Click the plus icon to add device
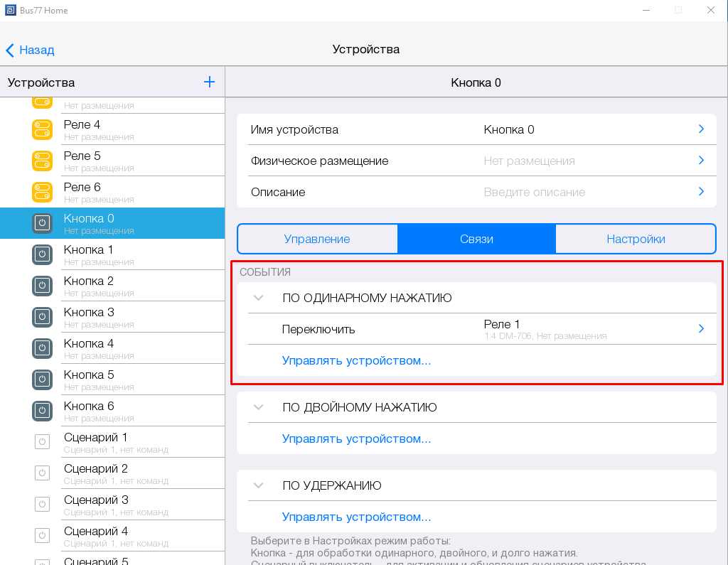 click(x=209, y=82)
